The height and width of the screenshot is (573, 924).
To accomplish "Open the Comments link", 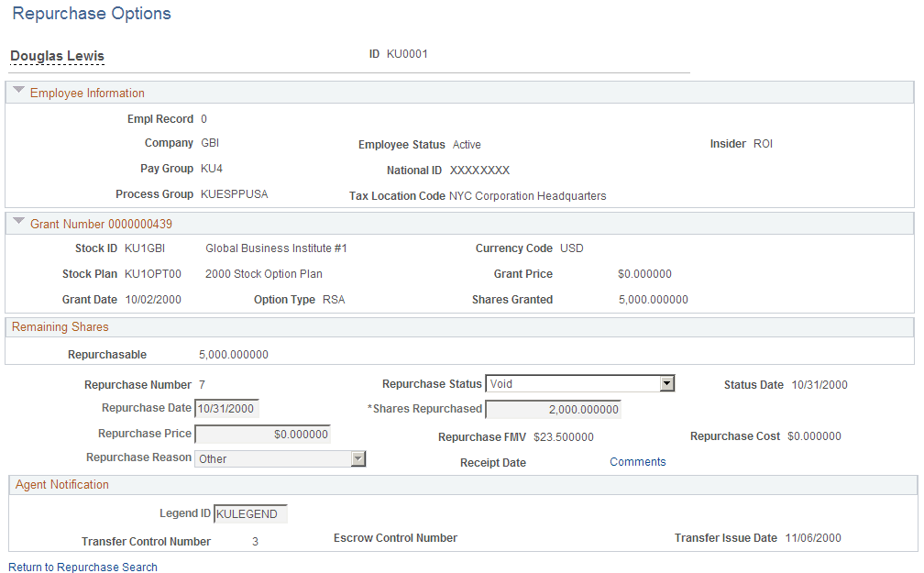I will click(x=638, y=462).
